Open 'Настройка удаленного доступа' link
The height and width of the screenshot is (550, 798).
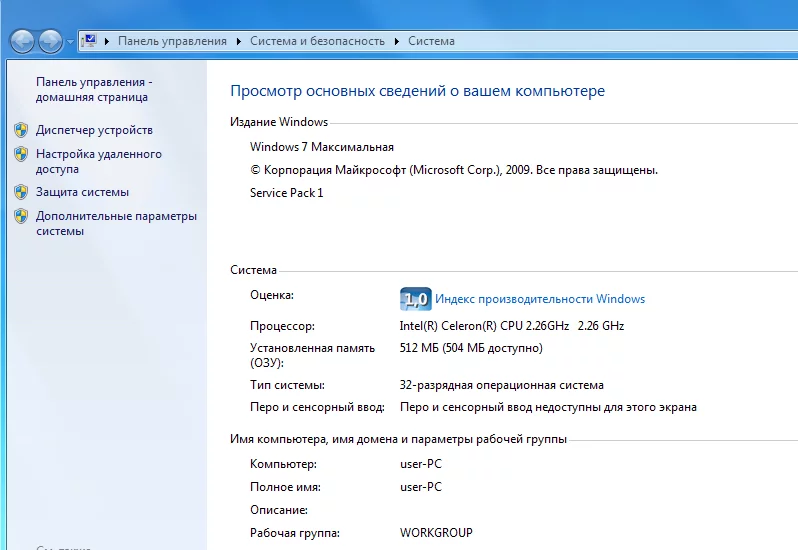(x=99, y=161)
